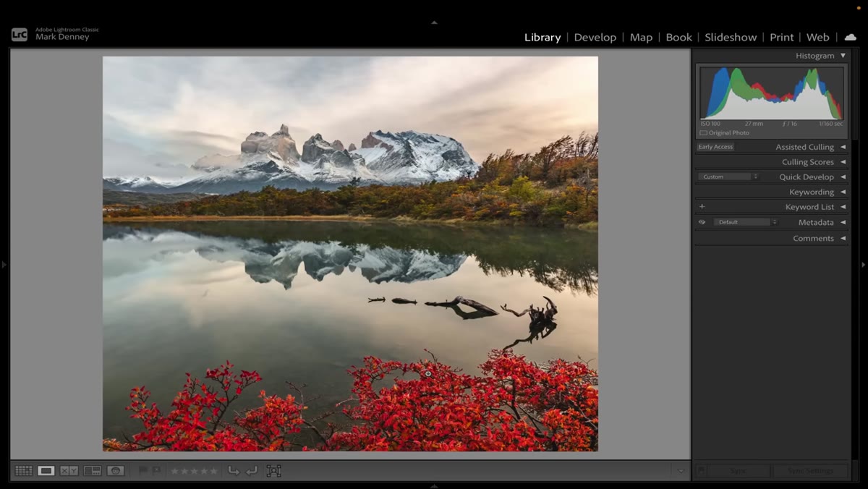Open the Web module

pos(818,38)
